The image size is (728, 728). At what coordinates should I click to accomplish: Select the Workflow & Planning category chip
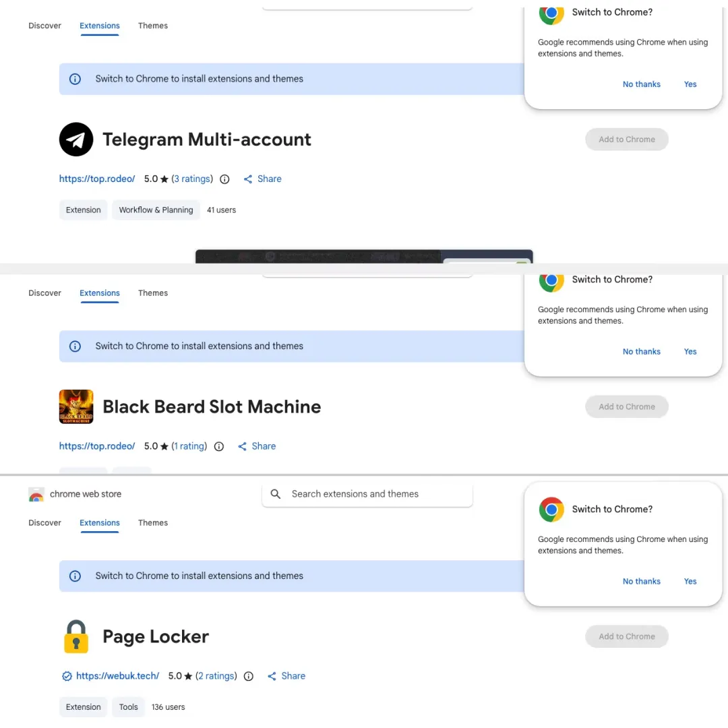coord(156,210)
